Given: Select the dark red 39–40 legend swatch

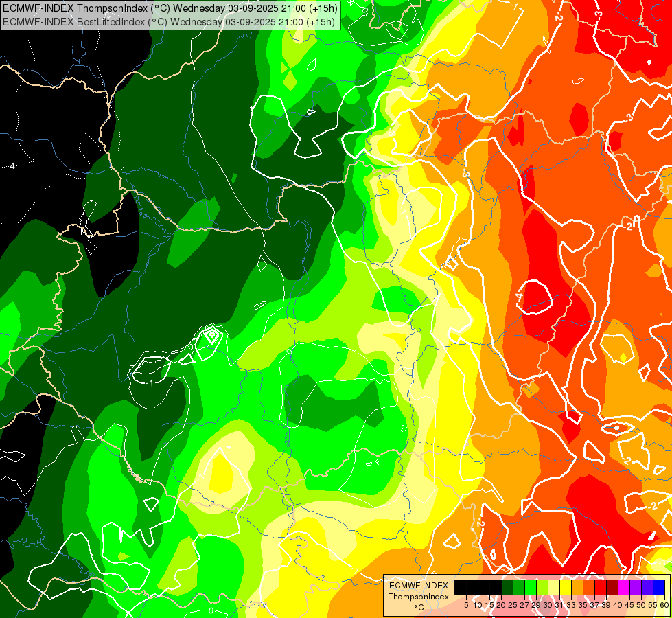Looking at the screenshot, I should (612, 588).
